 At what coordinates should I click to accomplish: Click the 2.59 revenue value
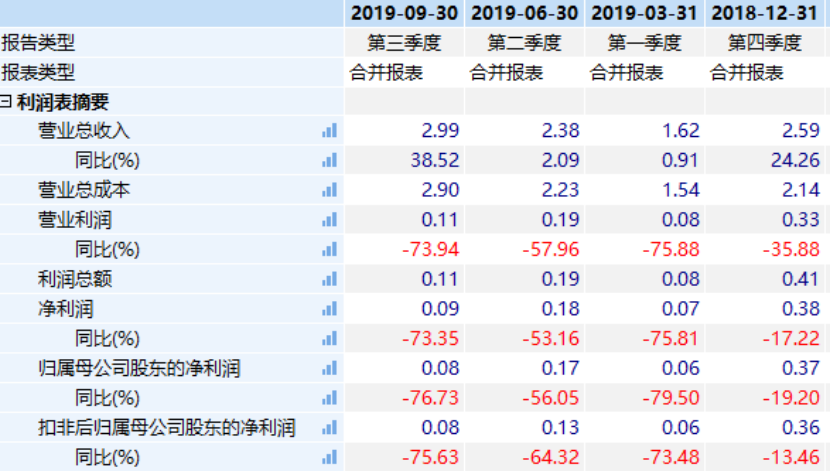point(801,130)
